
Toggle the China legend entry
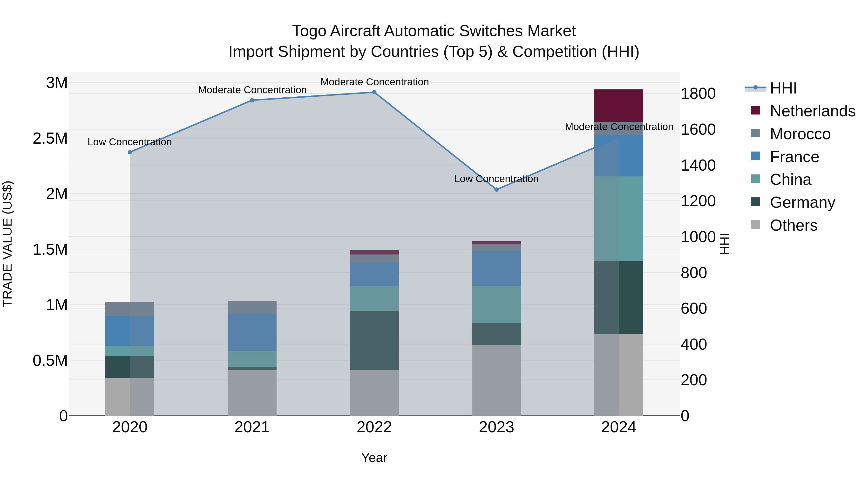click(781, 179)
